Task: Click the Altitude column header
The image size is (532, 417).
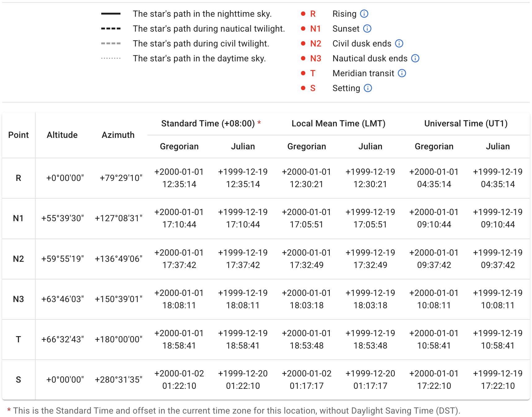Action: coord(62,135)
